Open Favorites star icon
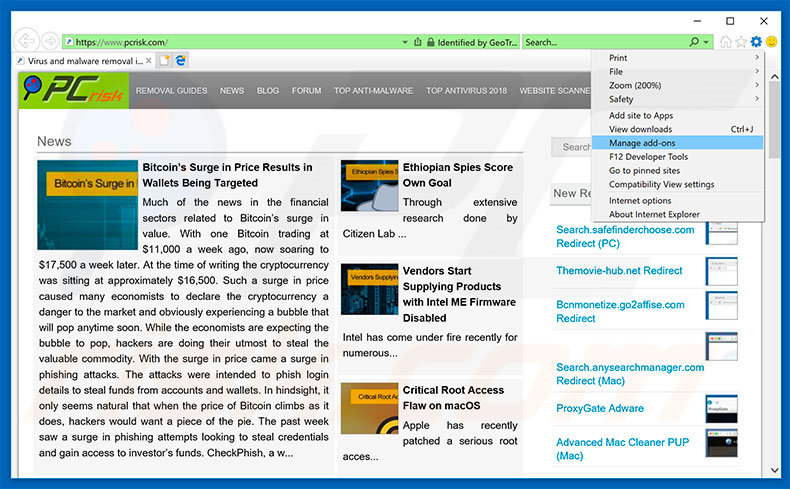Screen dimensions: 790x489 741,42
